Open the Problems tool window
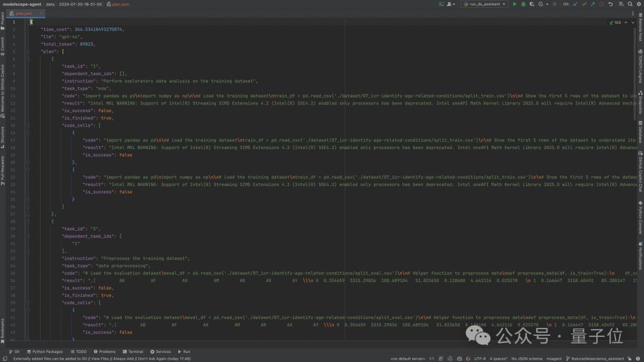 coord(104,352)
